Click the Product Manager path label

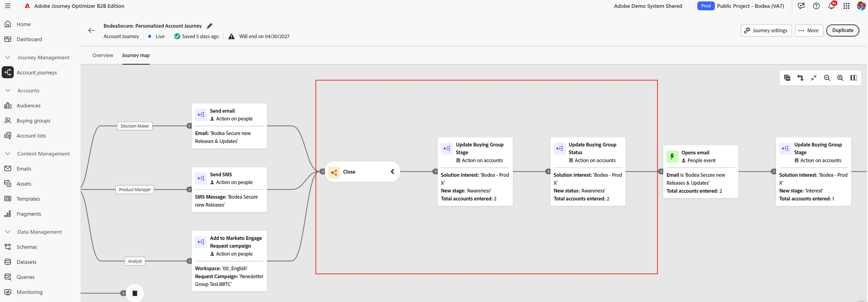(x=135, y=189)
